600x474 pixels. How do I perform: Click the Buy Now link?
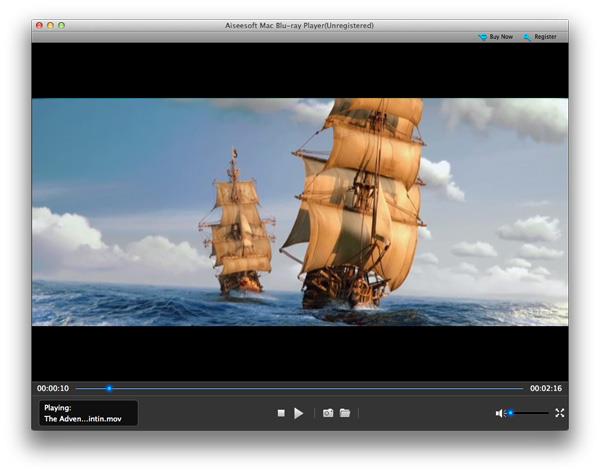click(x=501, y=37)
